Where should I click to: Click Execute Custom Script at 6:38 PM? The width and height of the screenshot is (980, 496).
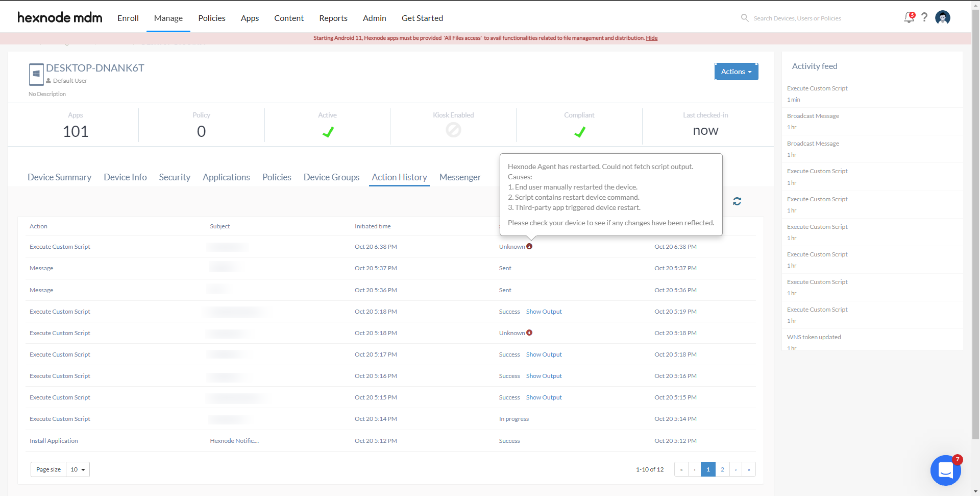[60, 247]
